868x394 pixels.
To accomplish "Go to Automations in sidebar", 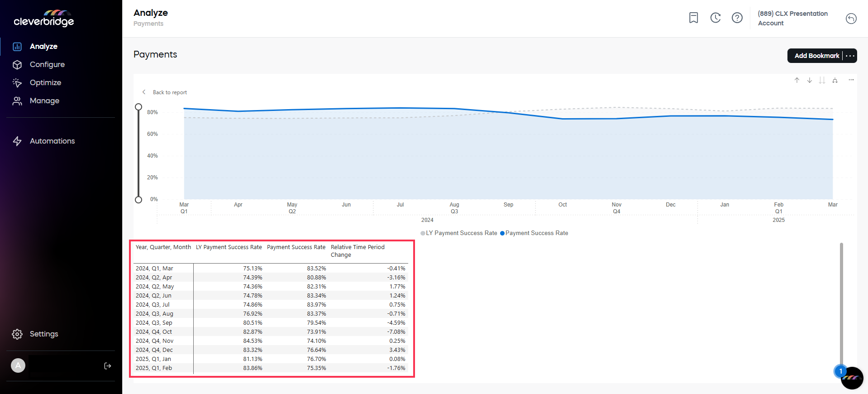I will (52, 141).
